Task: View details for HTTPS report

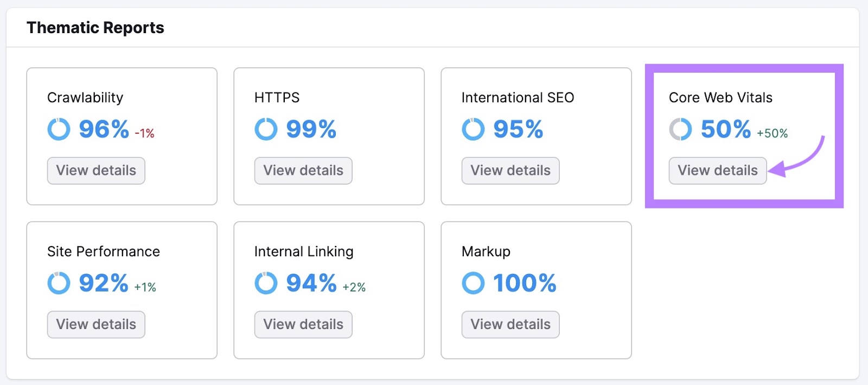Action: [x=303, y=171]
